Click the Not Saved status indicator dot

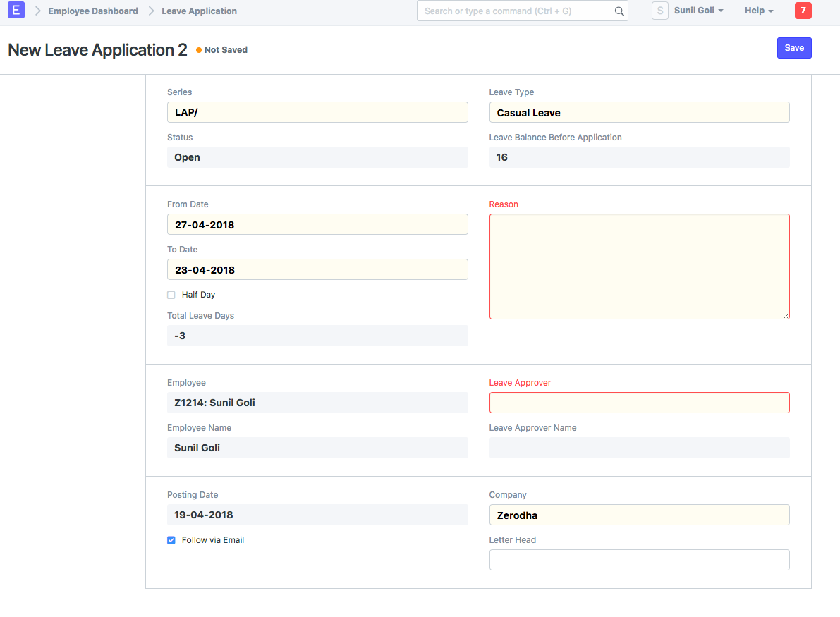[198, 50]
